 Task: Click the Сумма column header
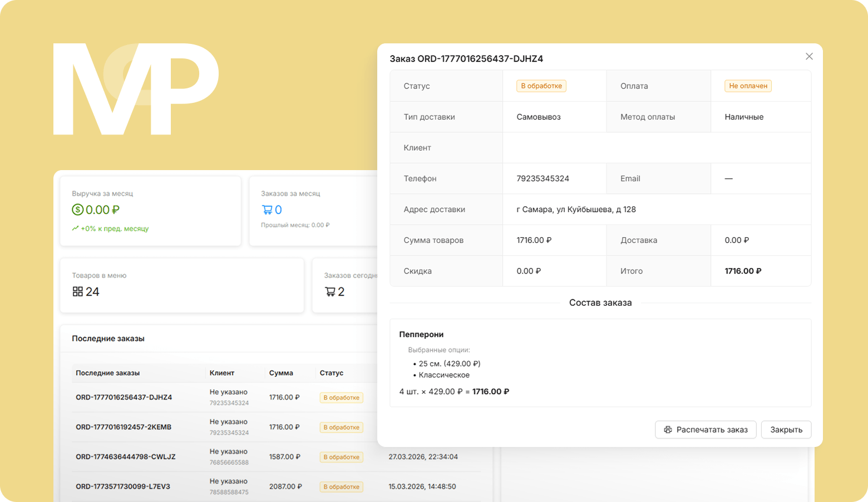coord(281,373)
